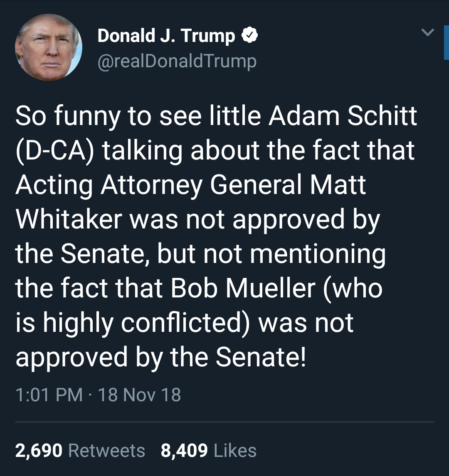Click the blue verified checkmark badge
449x476 pixels.
pos(249,36)
